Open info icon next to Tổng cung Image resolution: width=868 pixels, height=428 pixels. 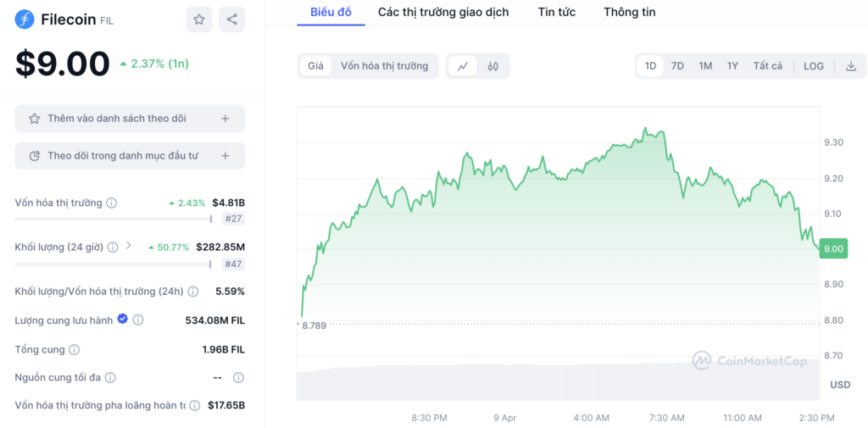[74, 350]
